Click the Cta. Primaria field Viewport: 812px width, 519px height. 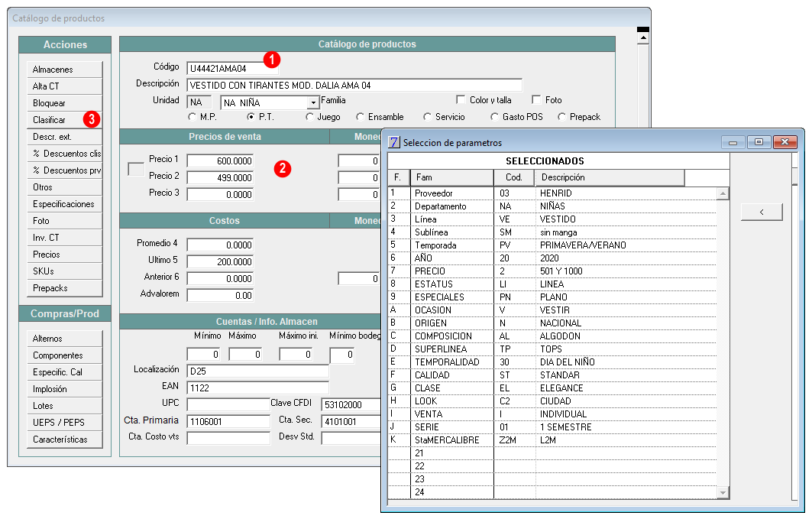click(228, 422)
